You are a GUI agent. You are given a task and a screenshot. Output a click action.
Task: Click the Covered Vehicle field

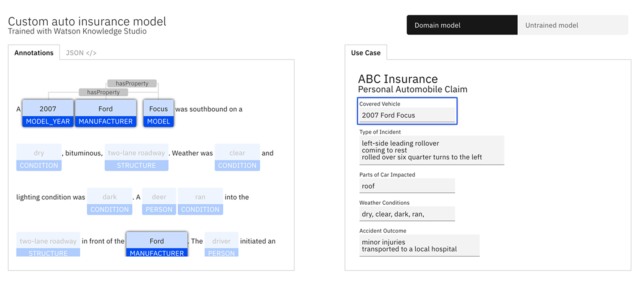407,115
